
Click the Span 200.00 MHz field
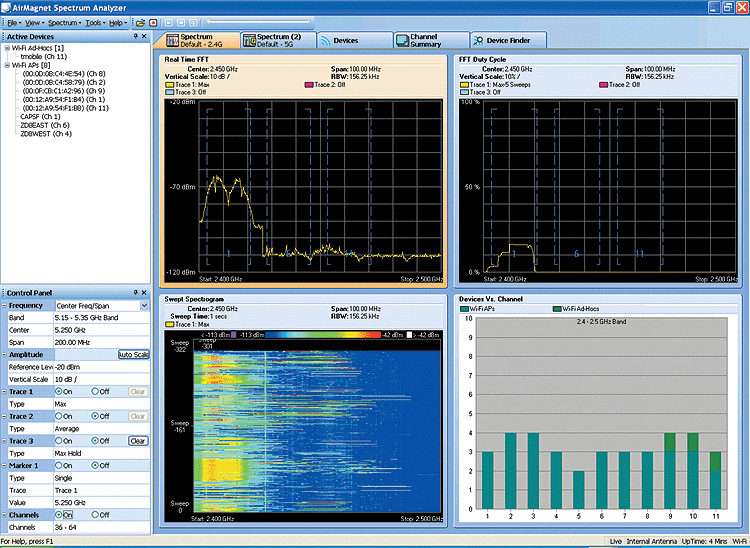tap(102, 342)
